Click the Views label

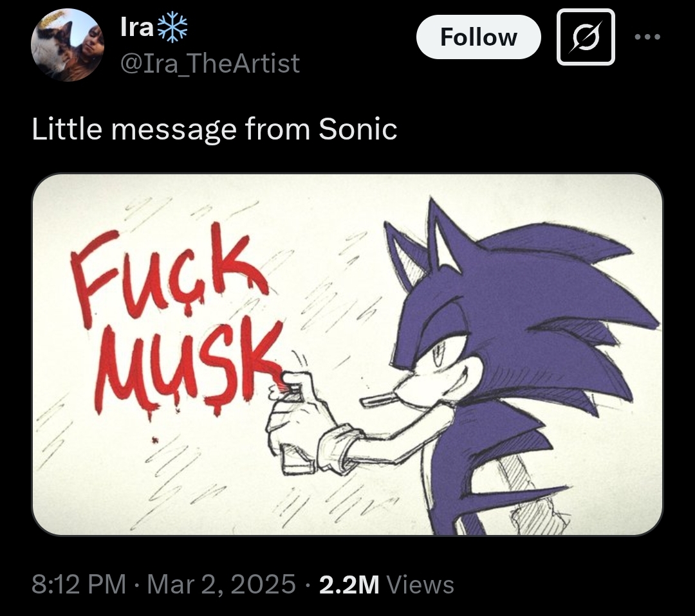tap(422, 584)
